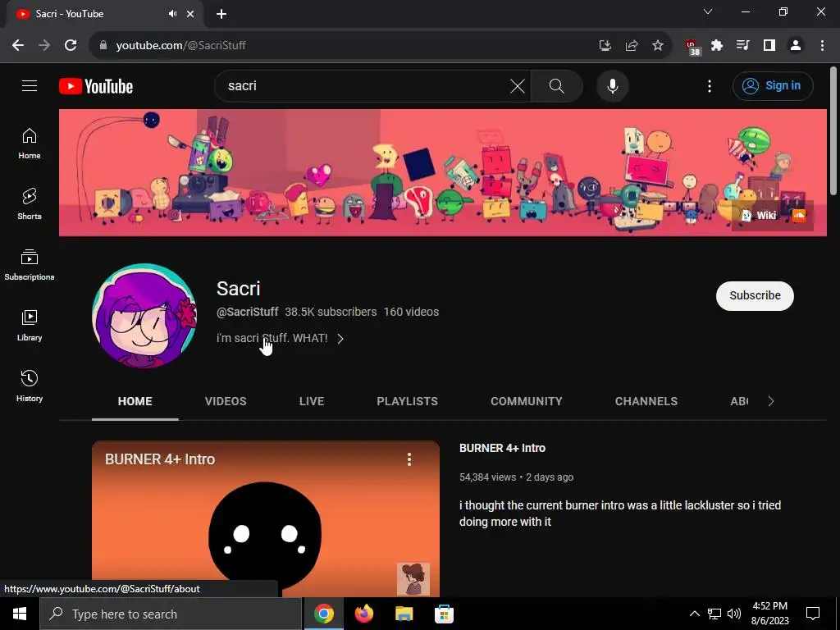Clear the search box with X

point(518,85)
